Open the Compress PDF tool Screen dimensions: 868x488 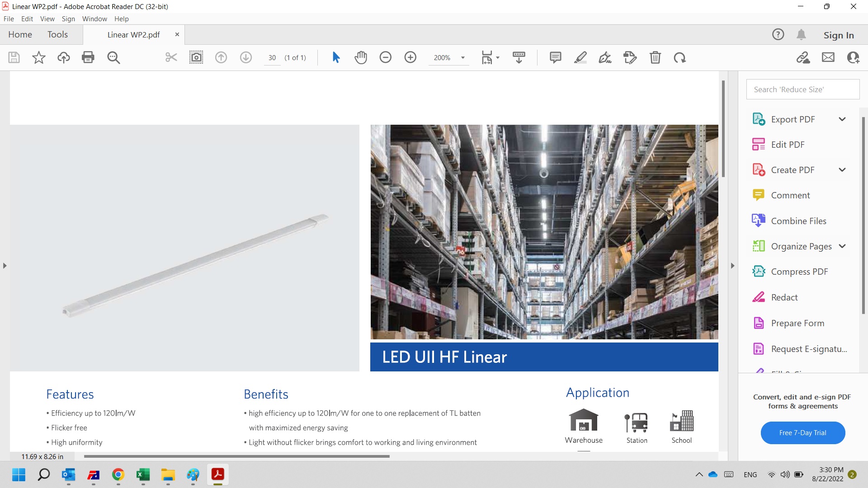click(x=799, y=272)
